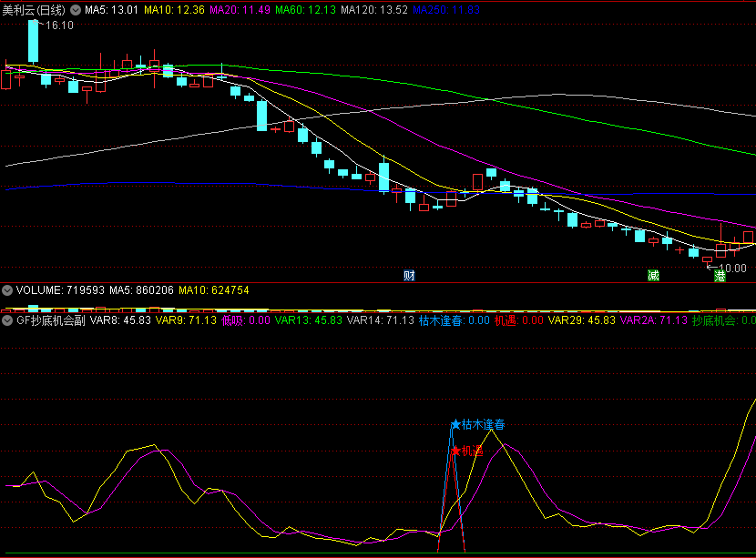Click the VOLUME: 719593 value
756x558 pixels.
[60, 290]
